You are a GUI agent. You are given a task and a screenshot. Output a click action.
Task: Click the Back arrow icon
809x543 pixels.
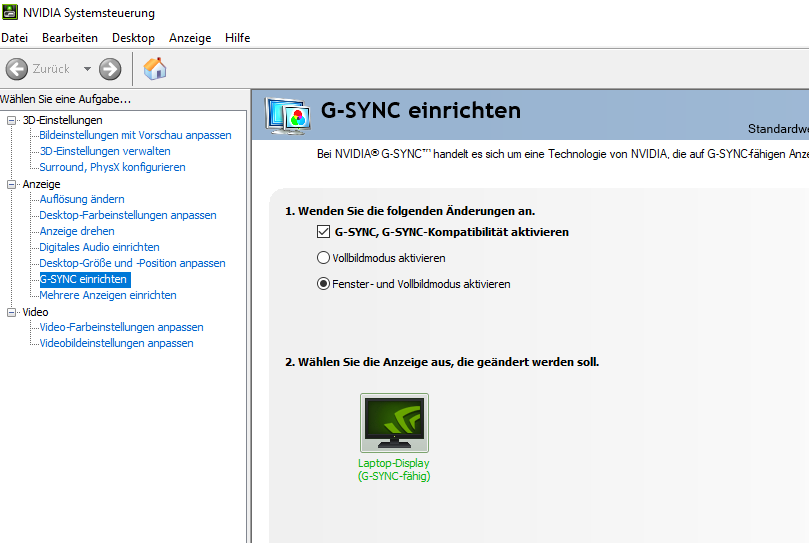click(x=17, y=69)
